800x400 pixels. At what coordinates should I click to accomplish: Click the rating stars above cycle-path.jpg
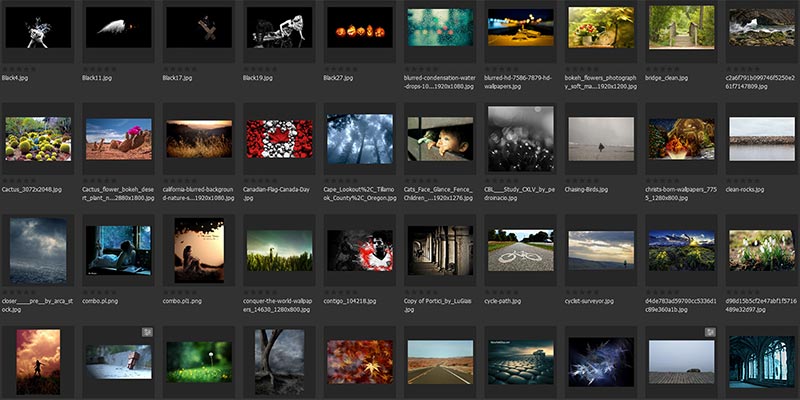click(x=502, y=292)
